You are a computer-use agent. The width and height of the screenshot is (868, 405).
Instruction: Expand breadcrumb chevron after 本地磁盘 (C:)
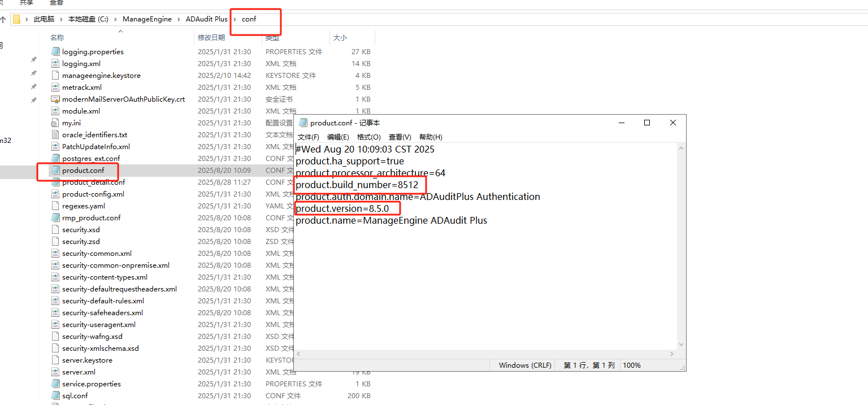115,19
